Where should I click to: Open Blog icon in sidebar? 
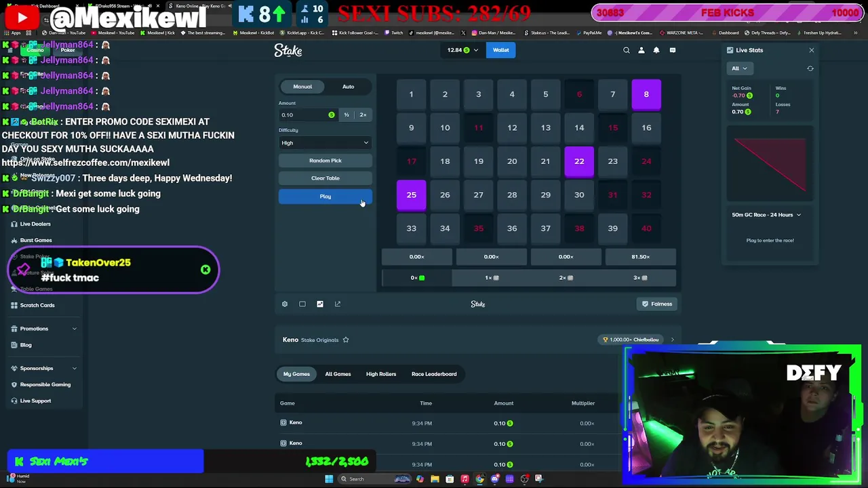point(14,345)
